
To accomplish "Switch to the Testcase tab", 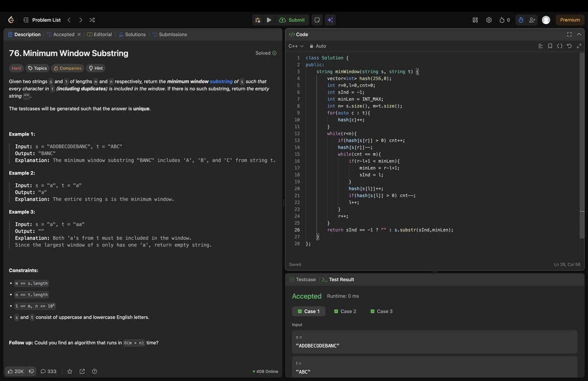I will [303, 279].
